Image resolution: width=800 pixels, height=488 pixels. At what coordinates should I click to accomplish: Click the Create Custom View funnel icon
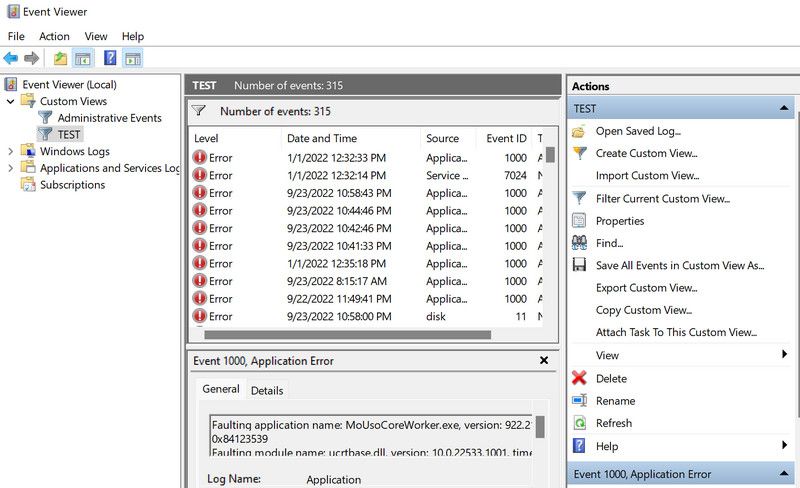tap(579, 153)
